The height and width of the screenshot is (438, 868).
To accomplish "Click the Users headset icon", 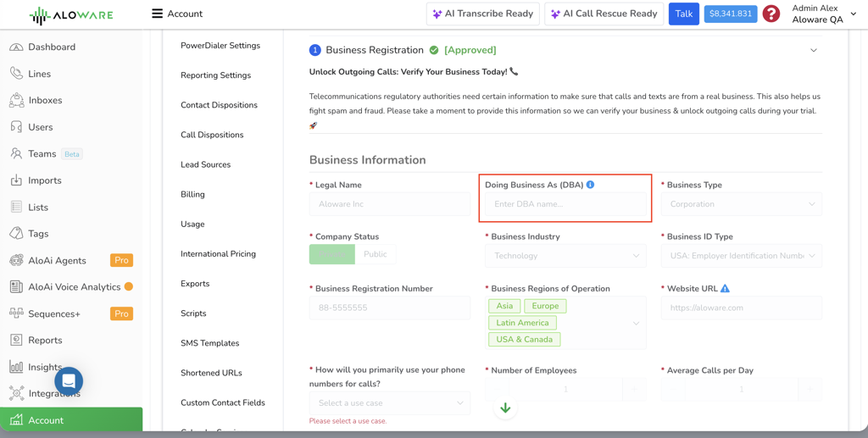I will pos(17,127).
